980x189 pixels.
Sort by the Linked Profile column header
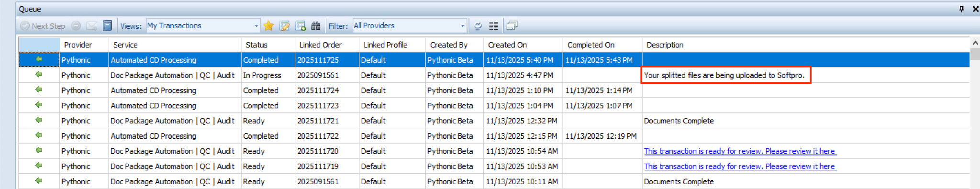392,45
